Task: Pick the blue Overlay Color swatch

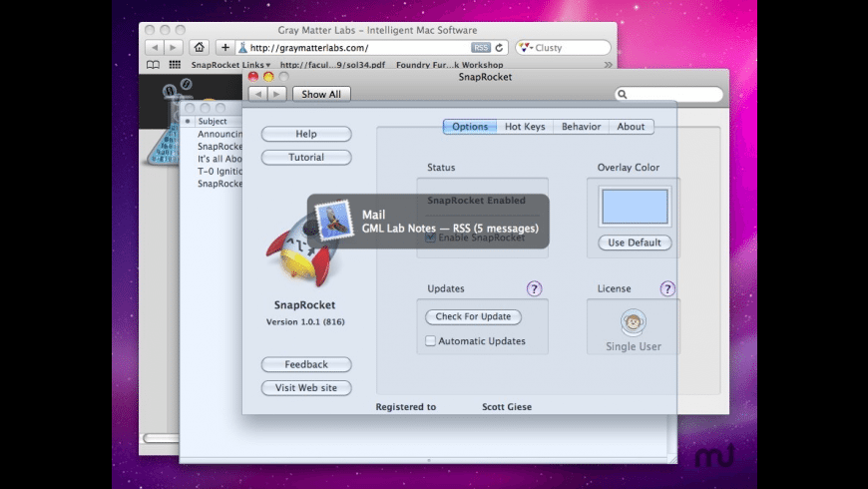Action: click(635, 207)
